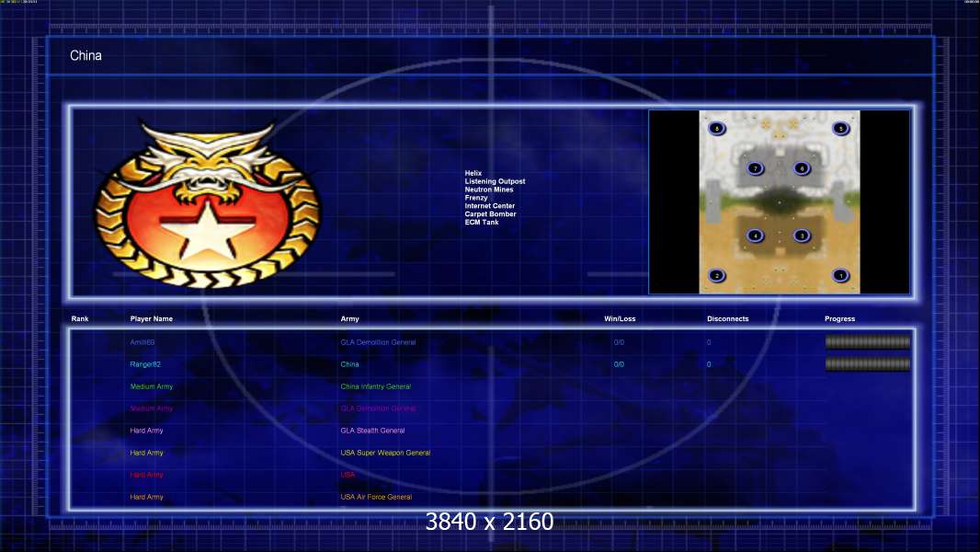
Task: Click the Listening Outpost entry
Action: [495, 181]
